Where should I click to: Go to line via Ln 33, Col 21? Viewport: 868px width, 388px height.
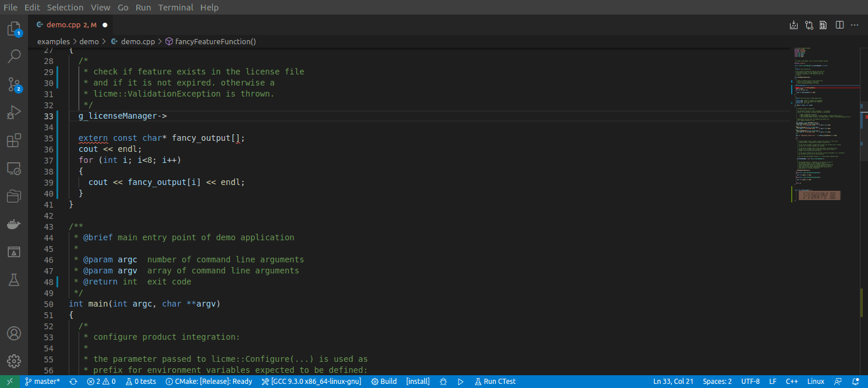672,382
